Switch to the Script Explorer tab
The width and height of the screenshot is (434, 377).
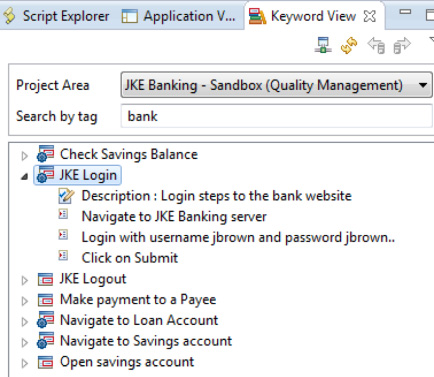tap(57, 16)
